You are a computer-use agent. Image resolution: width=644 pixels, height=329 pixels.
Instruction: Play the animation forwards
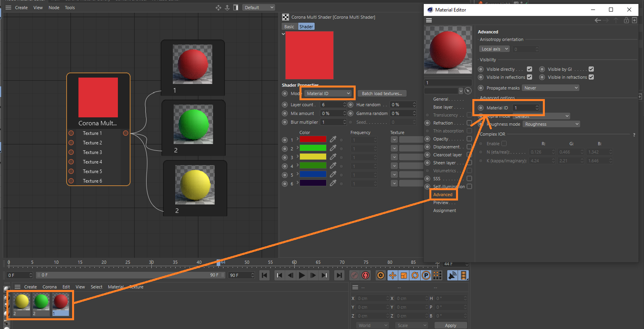coord(302,275)
